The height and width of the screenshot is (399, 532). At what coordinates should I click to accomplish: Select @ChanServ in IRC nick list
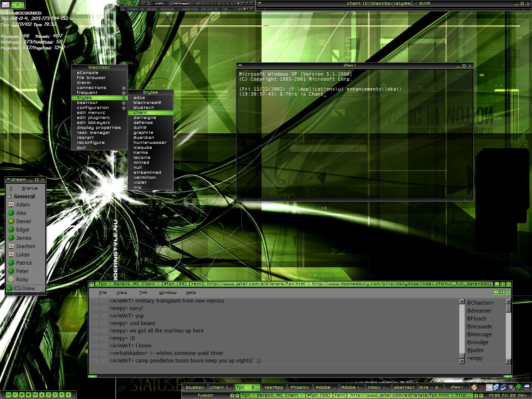(480, 303)
